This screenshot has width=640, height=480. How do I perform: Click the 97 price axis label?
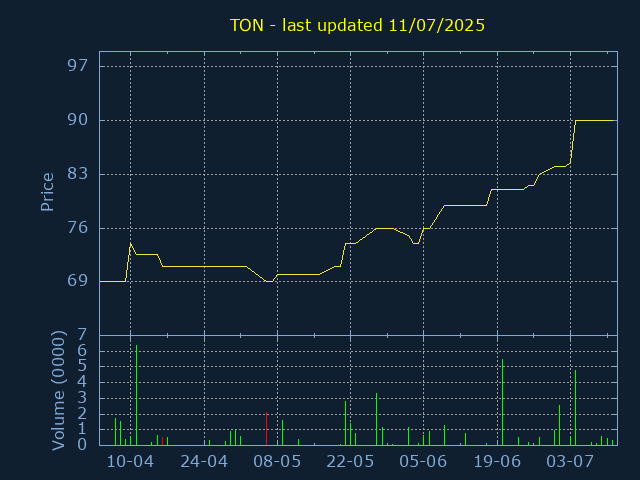(78, 66)
